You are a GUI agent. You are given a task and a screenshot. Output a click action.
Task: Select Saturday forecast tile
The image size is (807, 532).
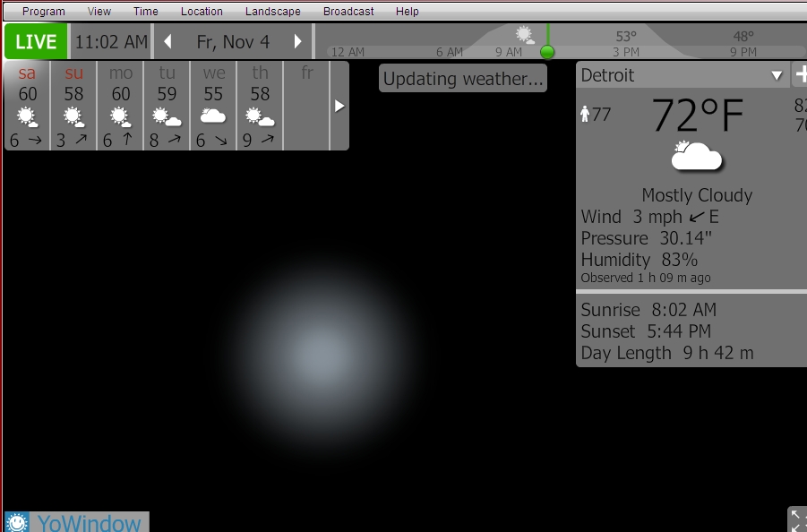(28, 106)
